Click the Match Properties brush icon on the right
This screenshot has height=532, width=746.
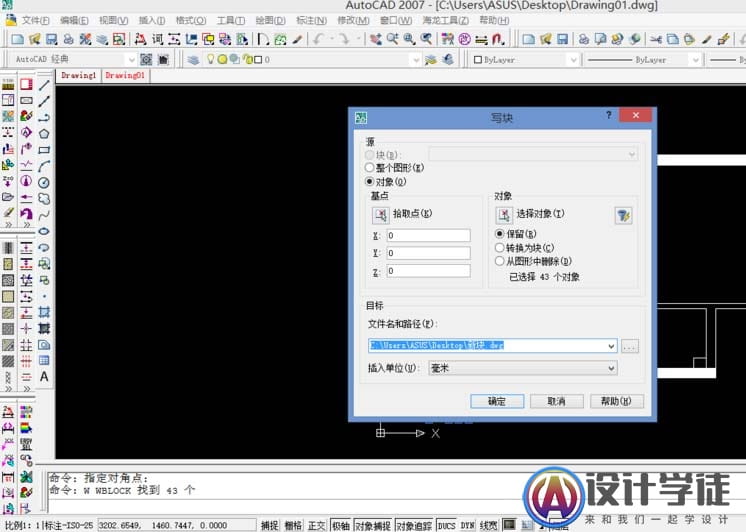click(707, 39)
